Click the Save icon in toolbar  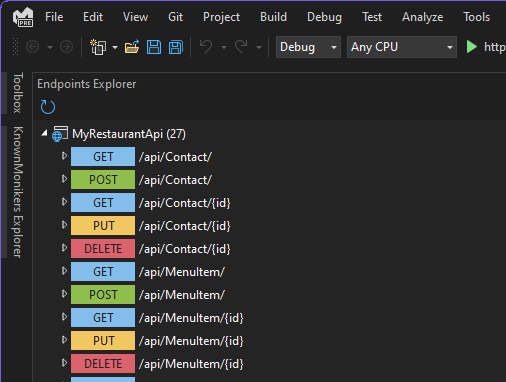click(x=154, y=47)
